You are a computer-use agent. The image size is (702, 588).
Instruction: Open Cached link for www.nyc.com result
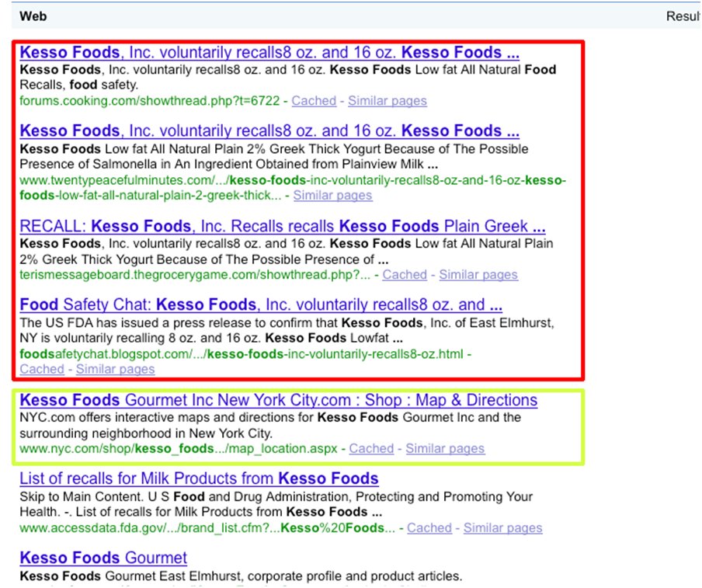pos(372,448)
